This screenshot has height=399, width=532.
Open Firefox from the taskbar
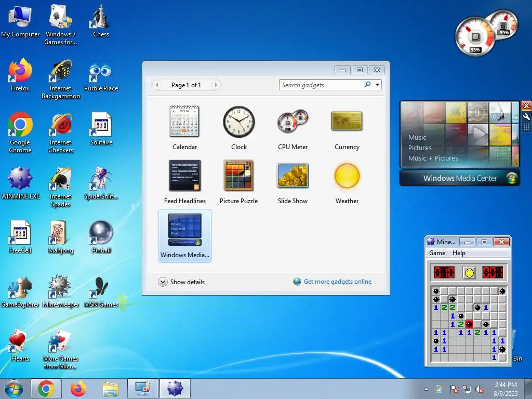[78, 389]
